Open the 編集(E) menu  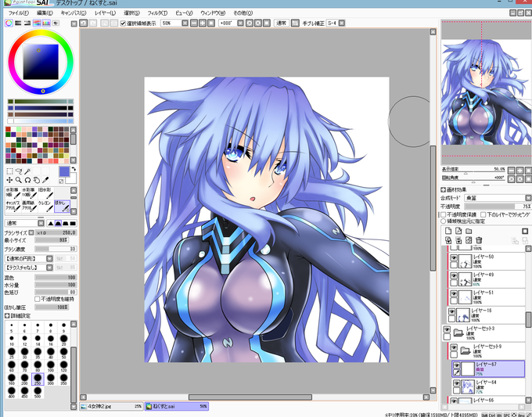(45, 13)
